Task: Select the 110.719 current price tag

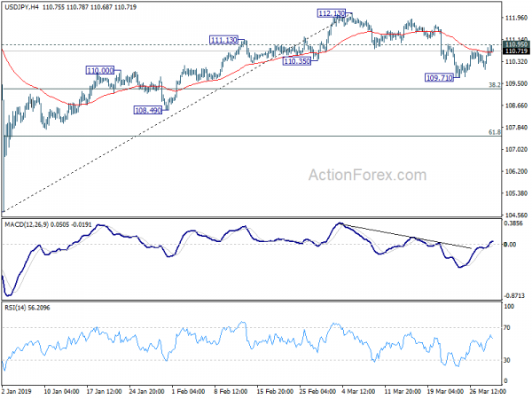Action: 516,52
